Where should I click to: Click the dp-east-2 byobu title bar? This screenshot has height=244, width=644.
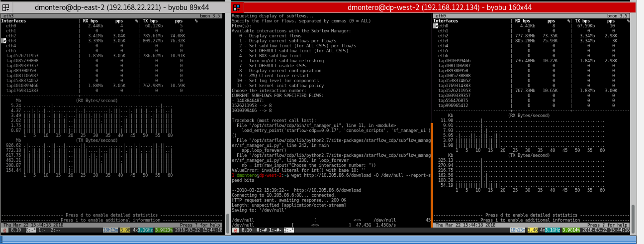tap(115, 7)
